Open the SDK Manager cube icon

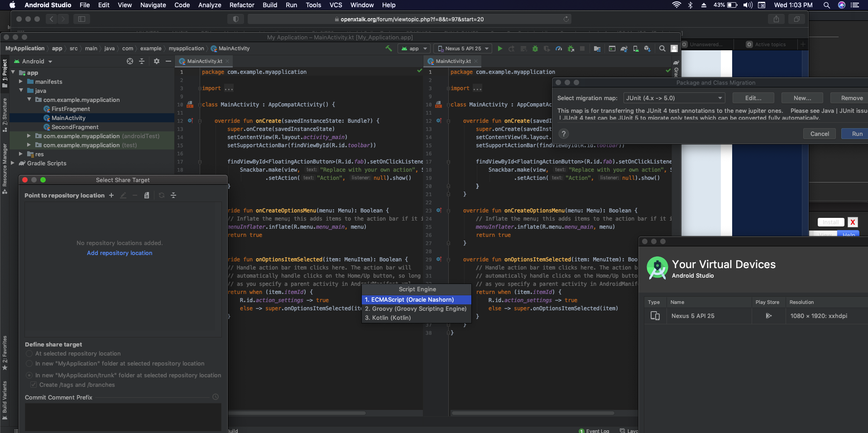coord(647,48)
